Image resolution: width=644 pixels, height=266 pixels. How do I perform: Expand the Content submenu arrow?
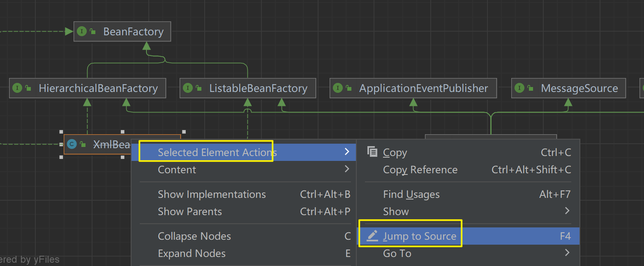347,169
